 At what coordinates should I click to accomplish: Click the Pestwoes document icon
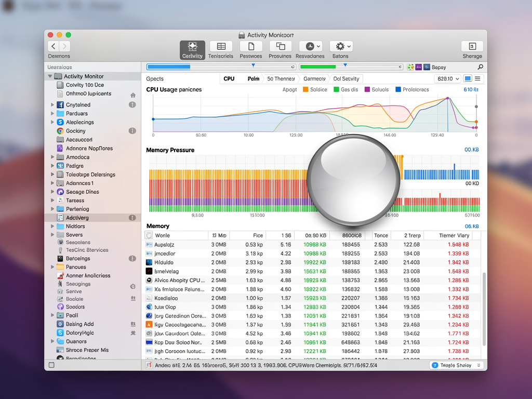tap(251, 46)
